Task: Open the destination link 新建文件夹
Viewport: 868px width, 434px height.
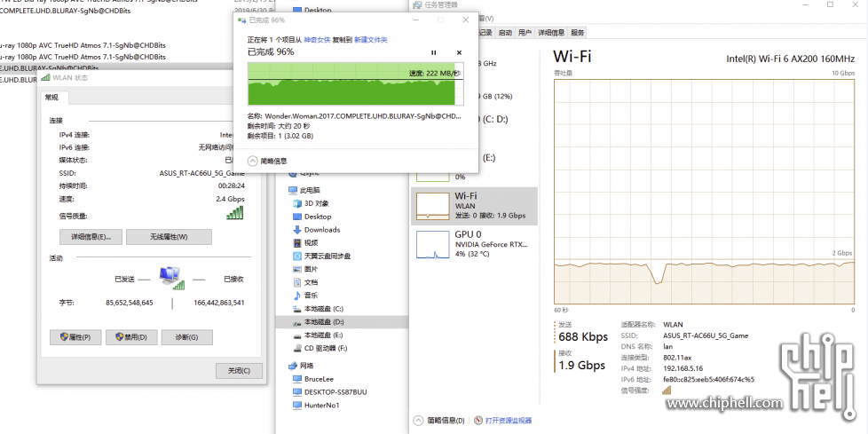Action: [371, 40]
